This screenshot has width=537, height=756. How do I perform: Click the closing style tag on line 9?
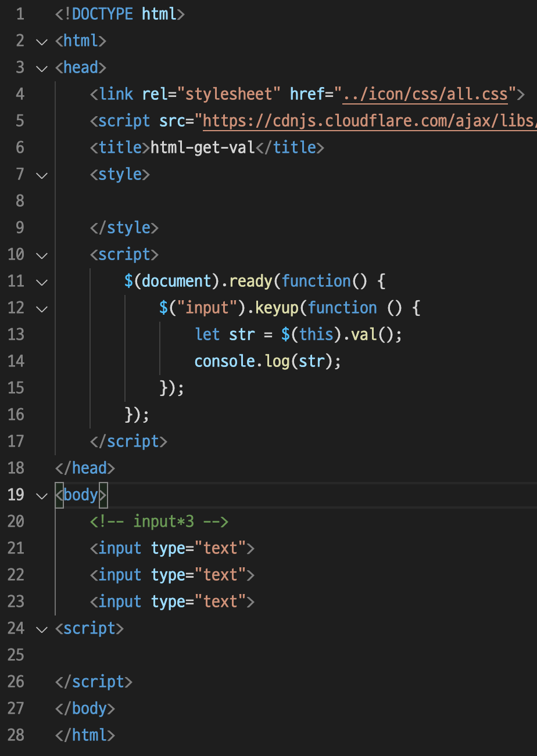click(x=124, y=228)
